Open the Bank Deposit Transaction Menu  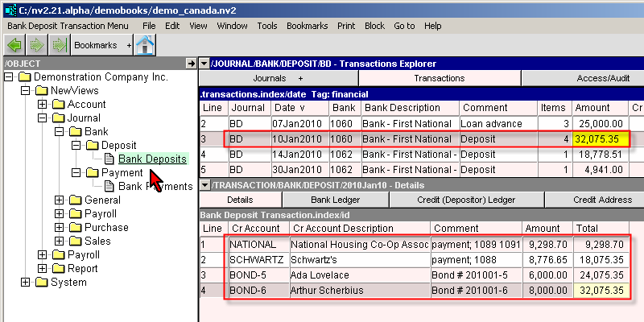click(x=68, y=26)
